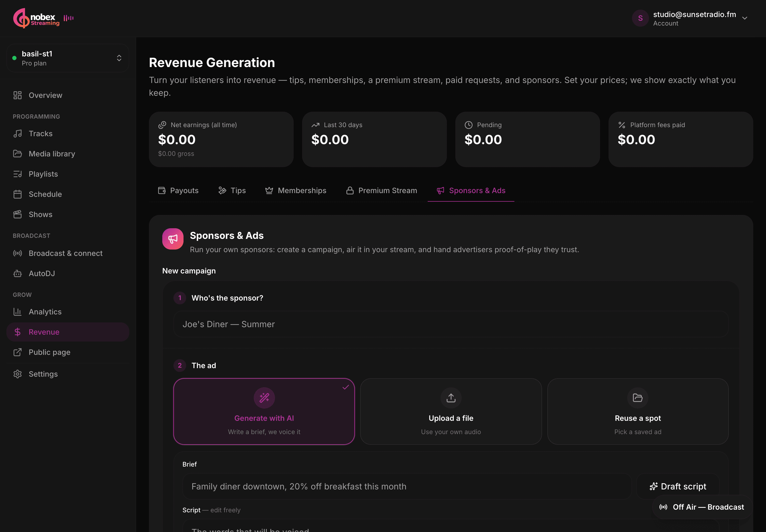The height and width of the screenshot is (532, 766).
Task: Click the Net earnings coin icon
Action: tap(162, 125)
